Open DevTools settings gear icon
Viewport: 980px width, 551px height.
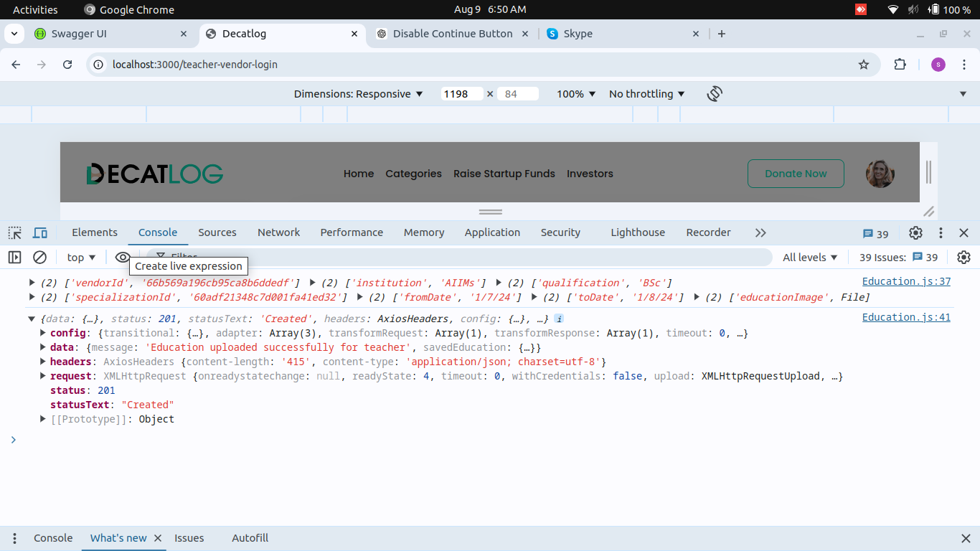coord(915,232)
